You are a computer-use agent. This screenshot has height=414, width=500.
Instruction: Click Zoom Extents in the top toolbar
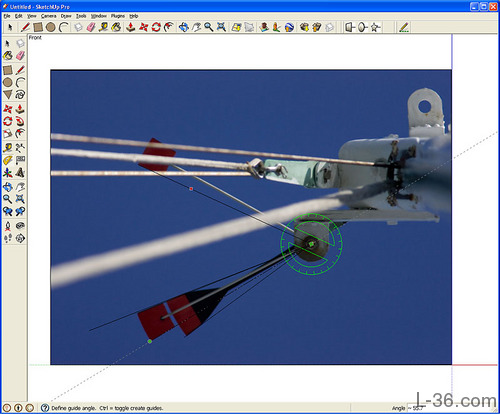pyautogui.click(x=221, y=27)
